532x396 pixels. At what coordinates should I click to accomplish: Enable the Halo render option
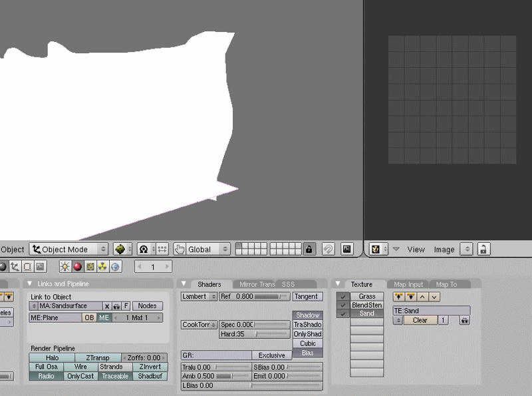(x=52, y=357)
